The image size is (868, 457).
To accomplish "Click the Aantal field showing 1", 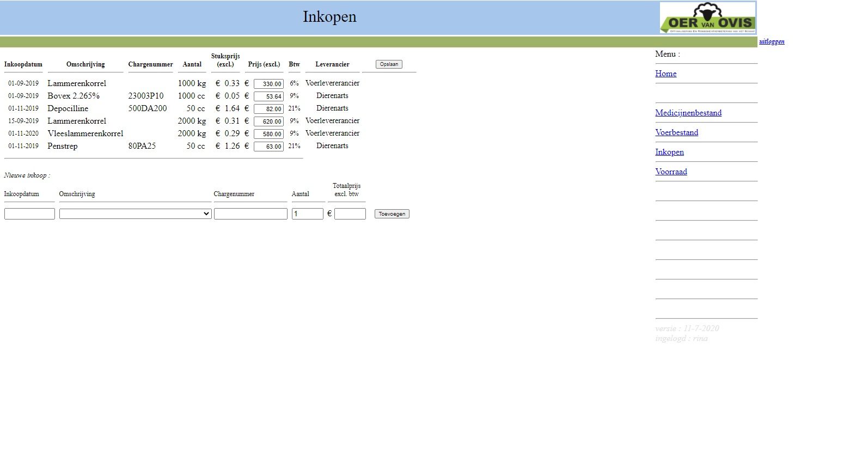I will click(x=307, y=214).
